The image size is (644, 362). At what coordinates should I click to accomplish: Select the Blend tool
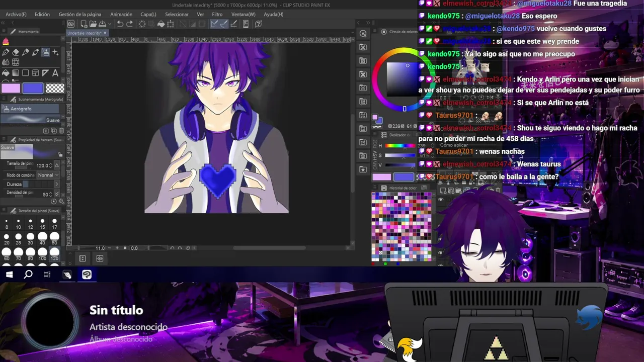6,62
